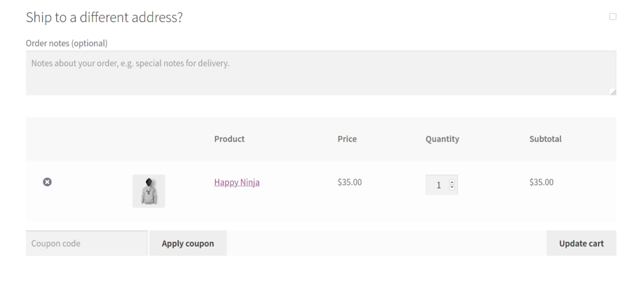Remove Happy Ninja from the cart
Screen dimensions: 644x286
click(47, 182)
